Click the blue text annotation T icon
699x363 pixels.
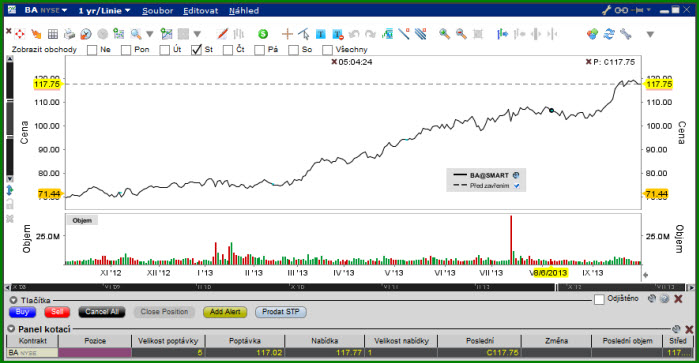click(x=321, y=34)
